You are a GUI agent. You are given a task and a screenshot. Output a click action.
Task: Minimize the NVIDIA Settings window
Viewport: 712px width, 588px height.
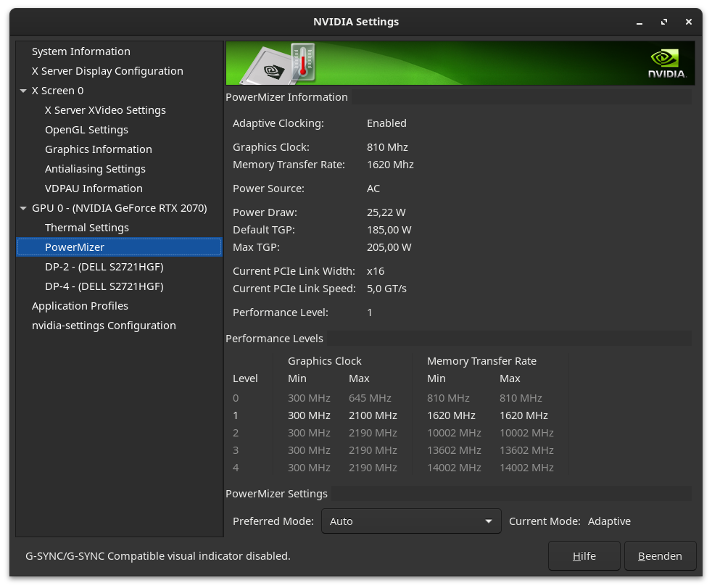[639, 22]
